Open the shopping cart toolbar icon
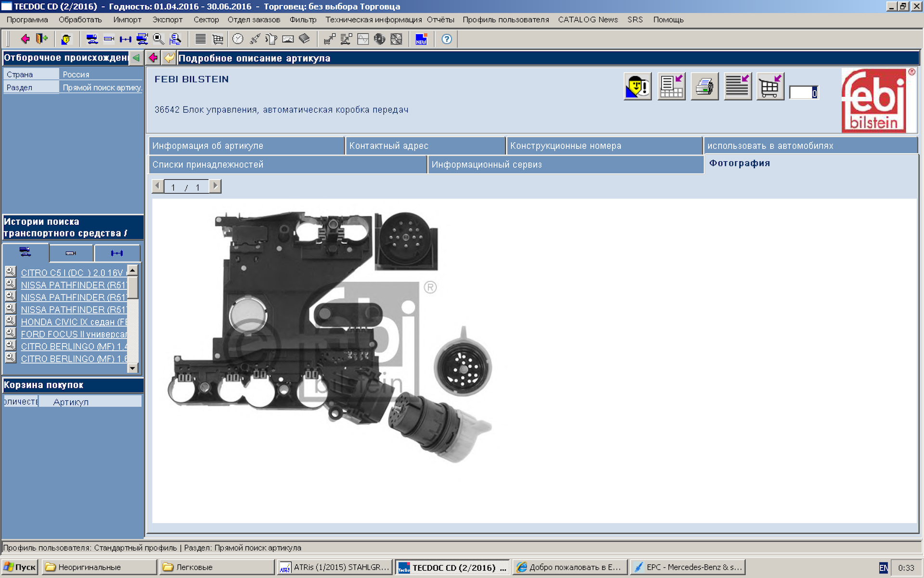 218,39
